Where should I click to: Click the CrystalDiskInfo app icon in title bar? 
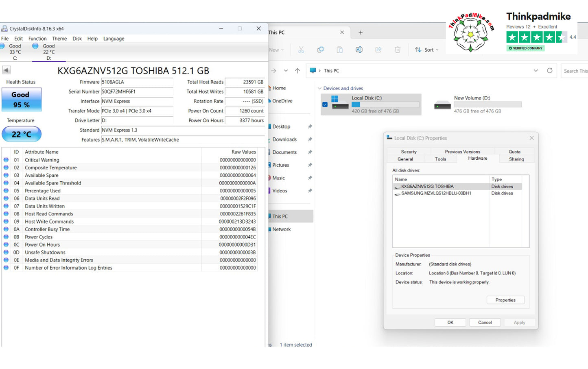coord(4,28)
